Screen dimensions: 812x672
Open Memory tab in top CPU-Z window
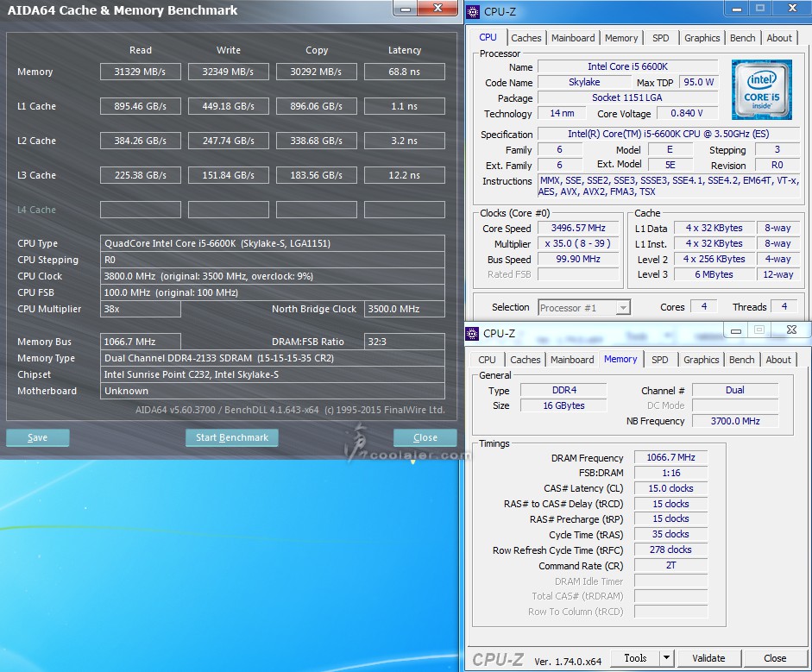coord(621,38)
